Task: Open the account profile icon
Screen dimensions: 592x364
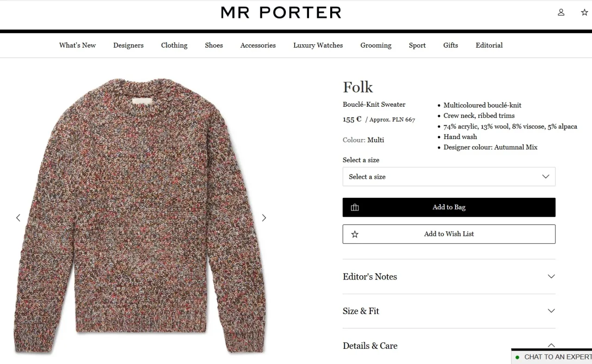Action: tap(561, 12)
